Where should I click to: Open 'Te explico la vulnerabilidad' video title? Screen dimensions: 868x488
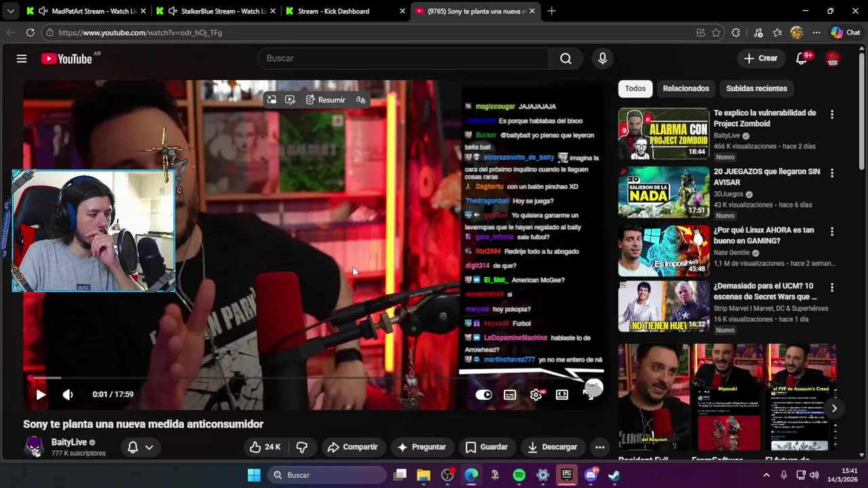pos(765,118)
